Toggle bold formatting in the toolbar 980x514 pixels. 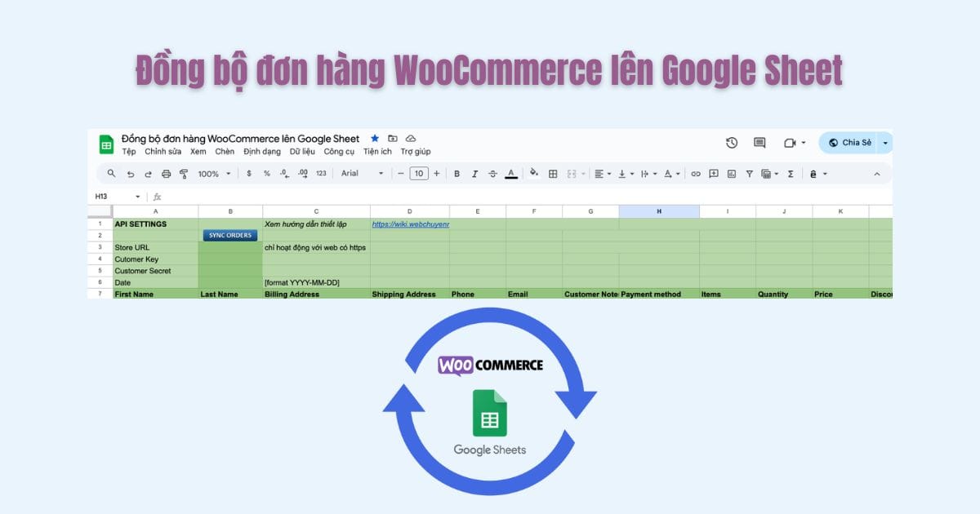pos(457,174)
